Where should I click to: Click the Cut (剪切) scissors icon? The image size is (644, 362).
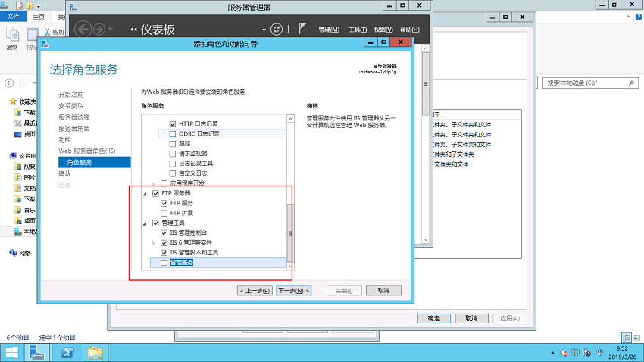click(48, 32)
